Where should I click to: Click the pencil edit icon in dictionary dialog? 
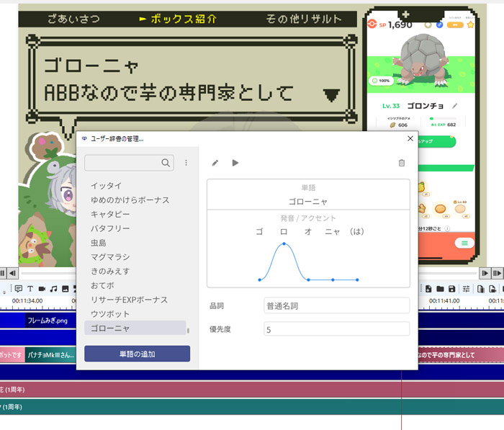[215, 163]
